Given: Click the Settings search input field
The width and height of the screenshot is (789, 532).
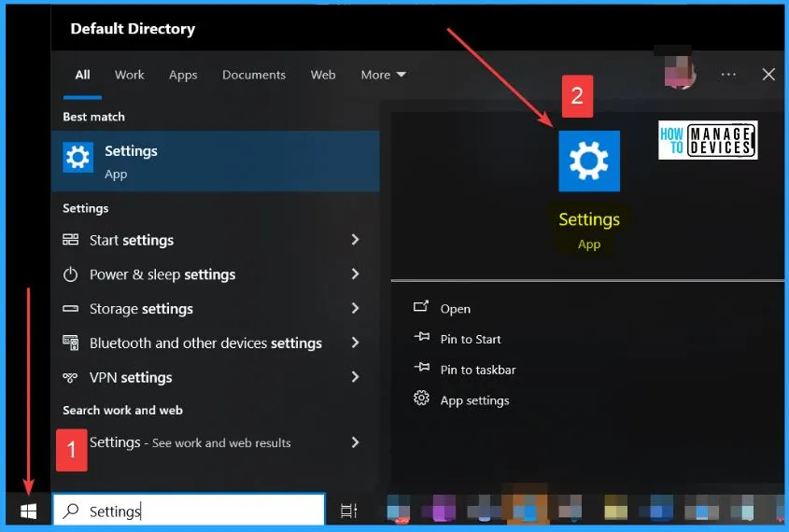Looking at the screenshot, I should [x=190, y=510].
